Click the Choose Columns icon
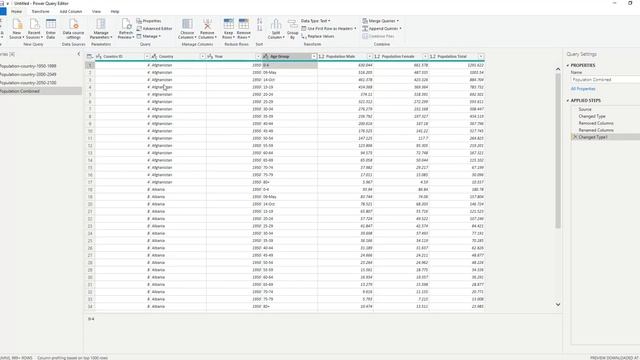This screenshot has width=640, height=360. [187, 24]
